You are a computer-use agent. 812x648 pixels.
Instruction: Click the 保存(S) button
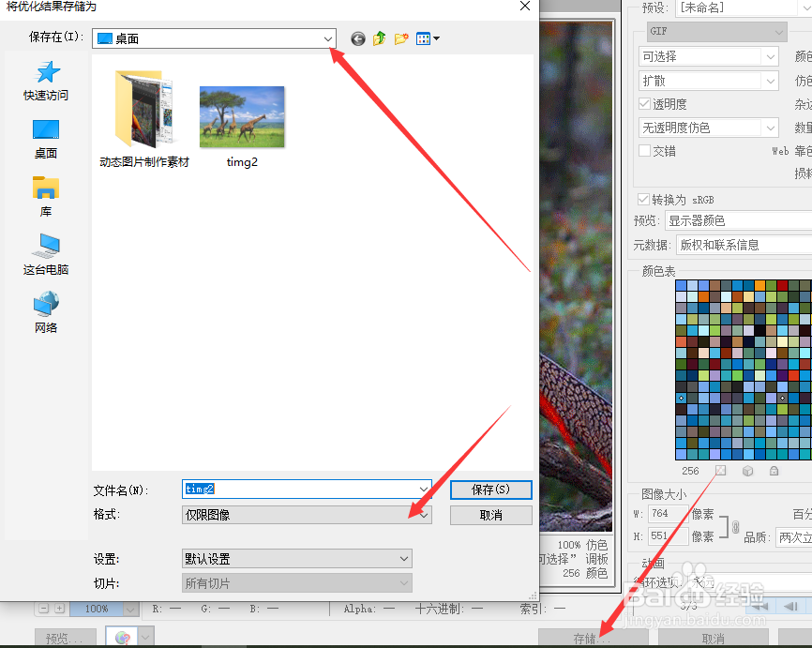pos(490,490)
